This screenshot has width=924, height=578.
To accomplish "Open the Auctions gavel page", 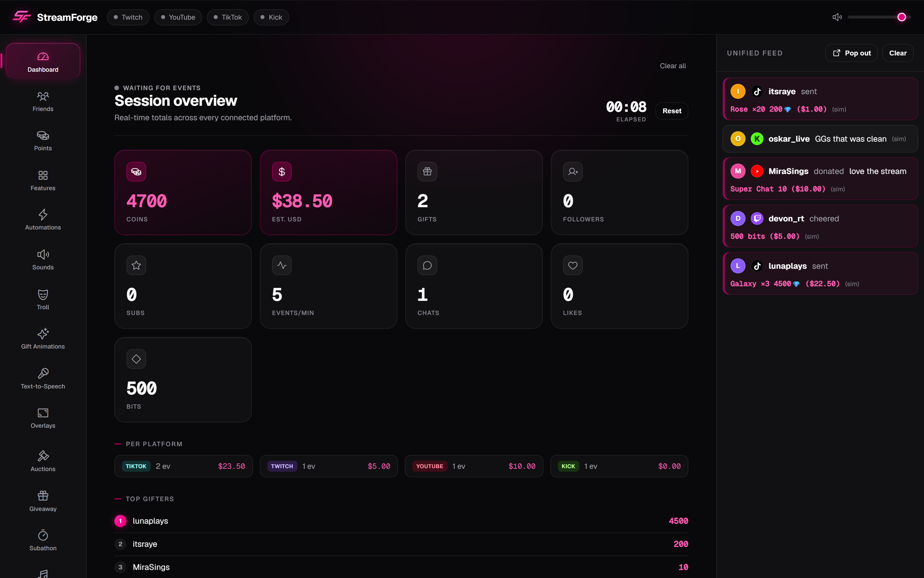I will [x=43, y=461].
